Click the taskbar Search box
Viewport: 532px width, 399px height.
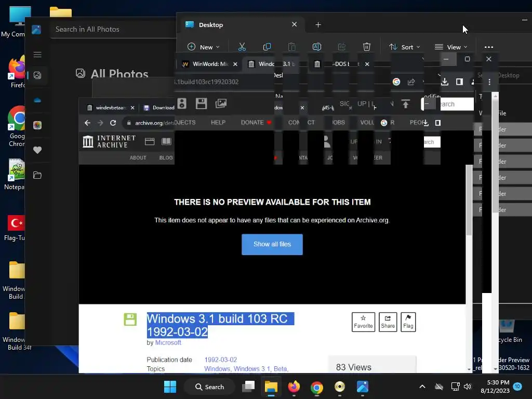coord(209,387)
